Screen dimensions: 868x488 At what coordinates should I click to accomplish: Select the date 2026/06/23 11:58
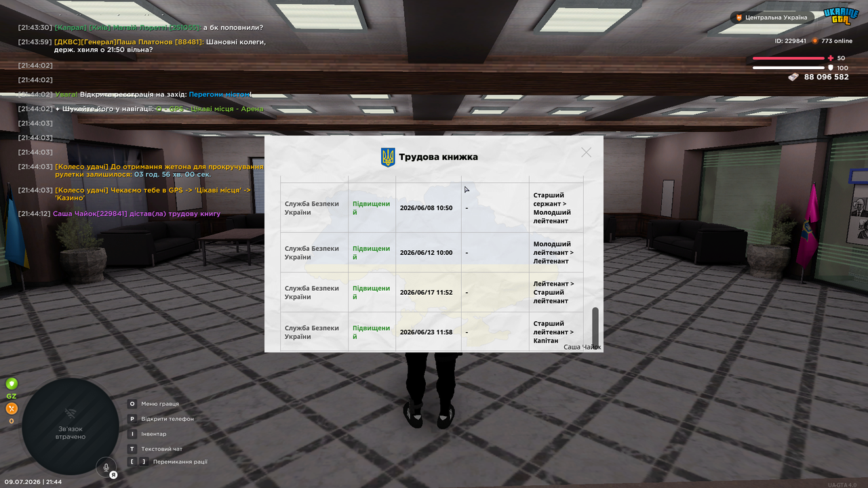click(x=426, y=332)
